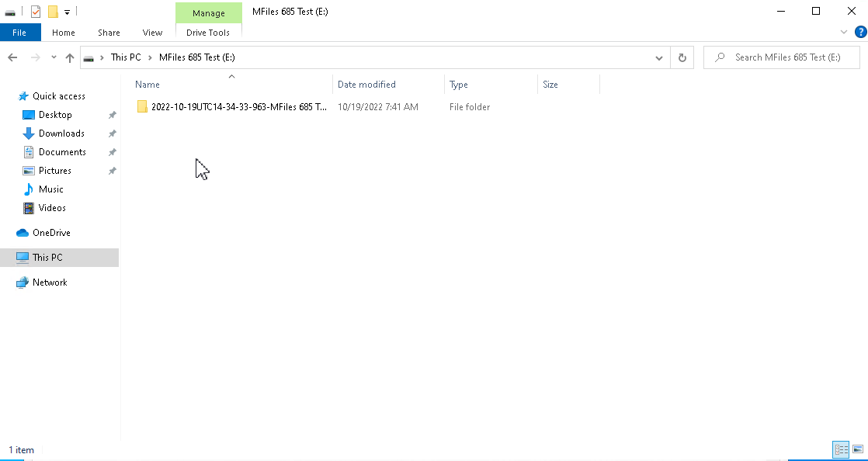Click the New folder icon in title bar
The image size is (868, 461).
pos(53,12)
